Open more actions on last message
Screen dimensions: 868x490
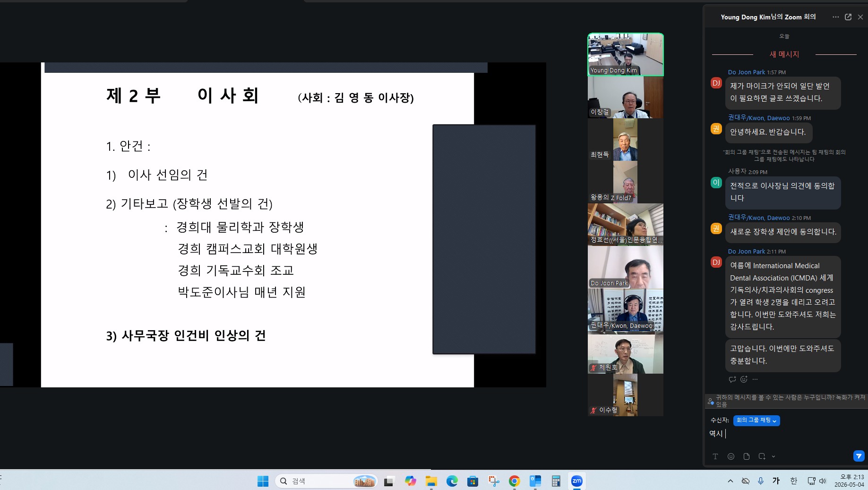click(755, 379)
